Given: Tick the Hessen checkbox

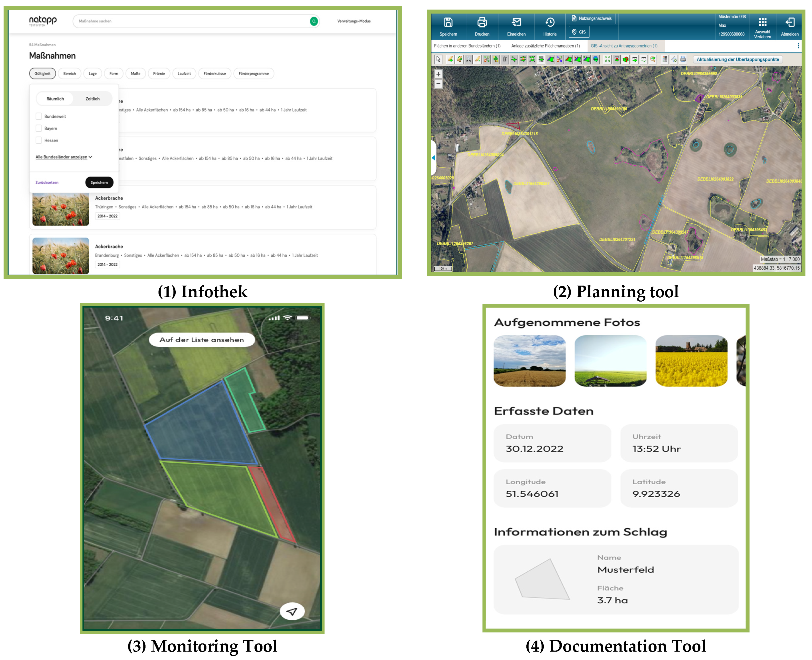Looking at the screenshot, I should [x=39, y=140].
